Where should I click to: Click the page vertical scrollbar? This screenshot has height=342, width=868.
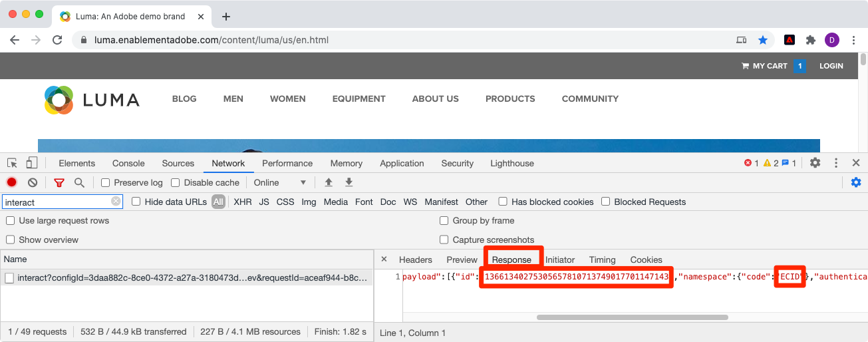(863, 60)
